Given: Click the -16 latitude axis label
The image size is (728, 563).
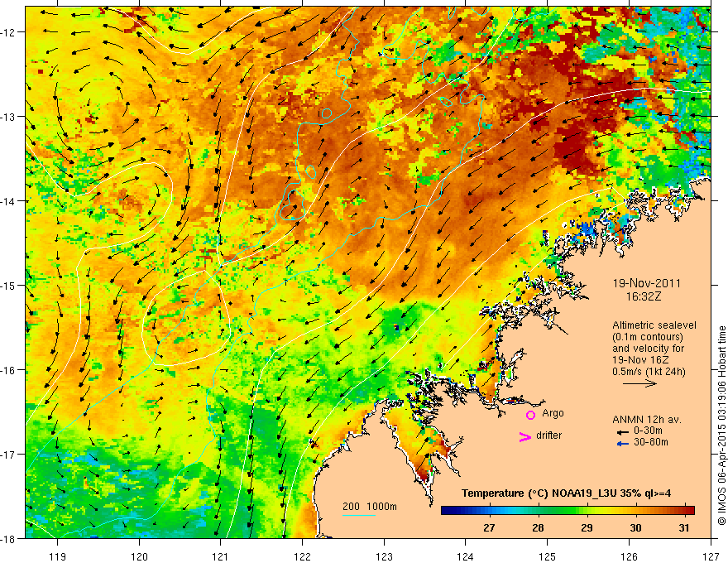Looking at the screenshot, I should (x=9, y=370).
